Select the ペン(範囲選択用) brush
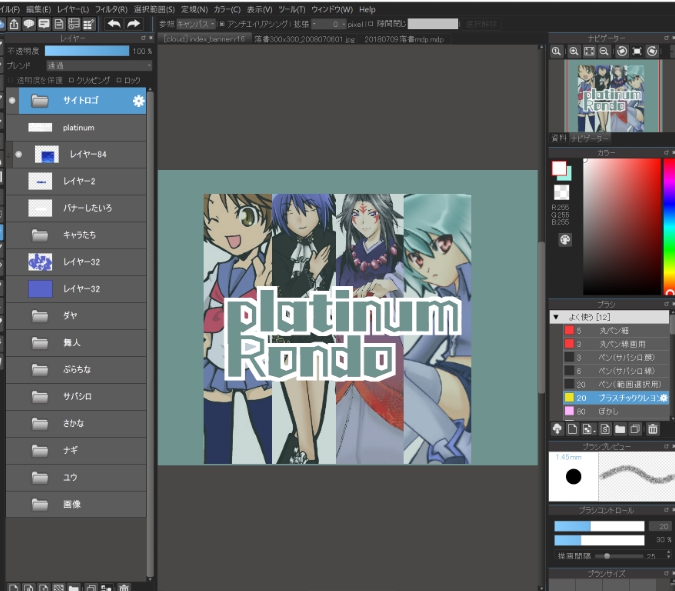The height and width of the screenshot is (591, 675). click(x=616, y=384)
